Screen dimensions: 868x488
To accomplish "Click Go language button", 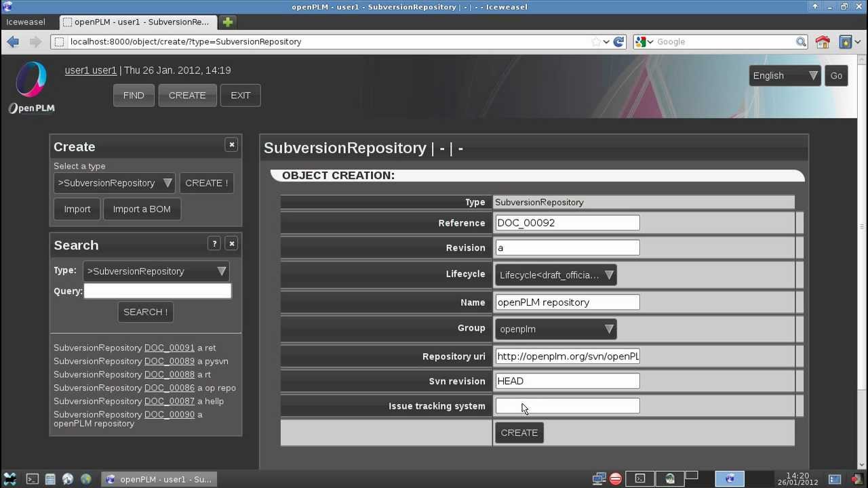I will click(836, 76).
